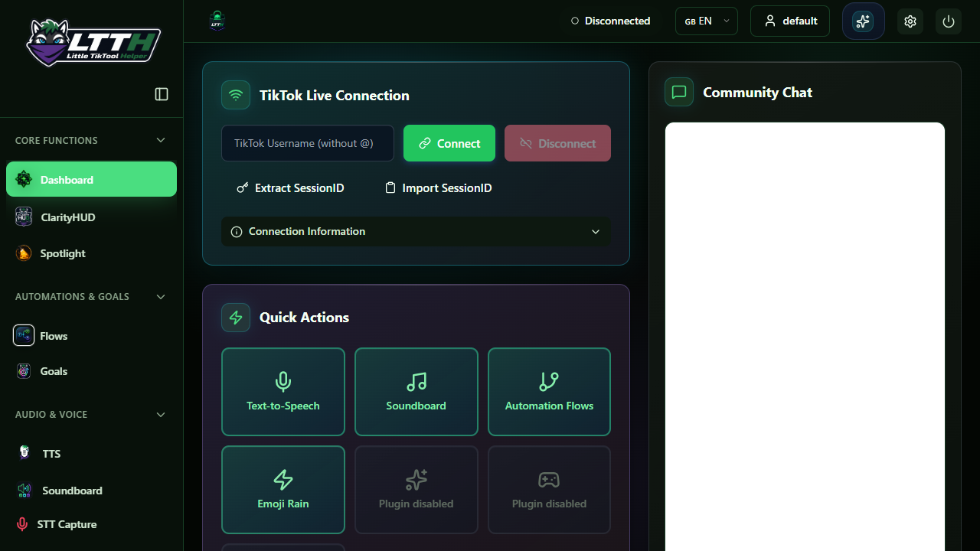Click the lightning icon beside Quick Actions
Viewport: 980px width, 551px height.
(236, 318)
